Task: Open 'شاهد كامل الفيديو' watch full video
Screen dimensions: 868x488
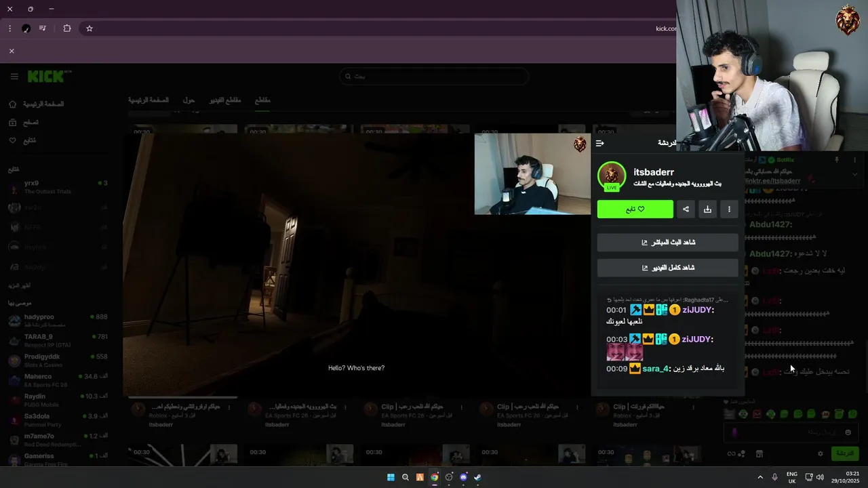Action: (668, 268)
